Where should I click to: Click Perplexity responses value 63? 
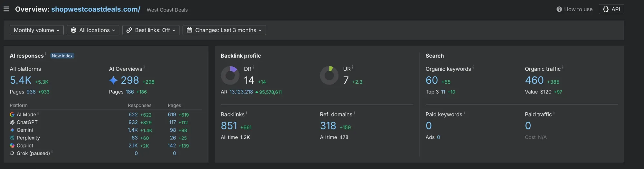point(135,138)
